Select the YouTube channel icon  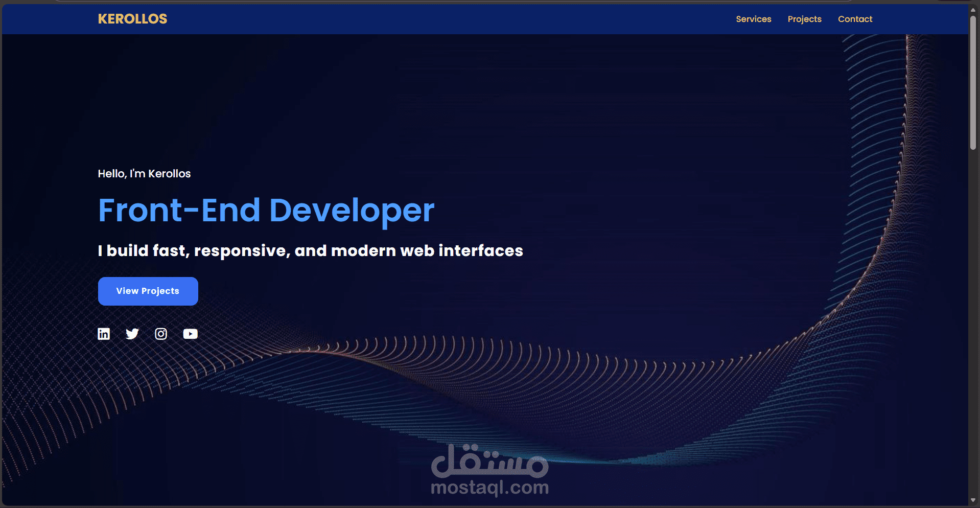pyautogui.click(x=190, y=334)
